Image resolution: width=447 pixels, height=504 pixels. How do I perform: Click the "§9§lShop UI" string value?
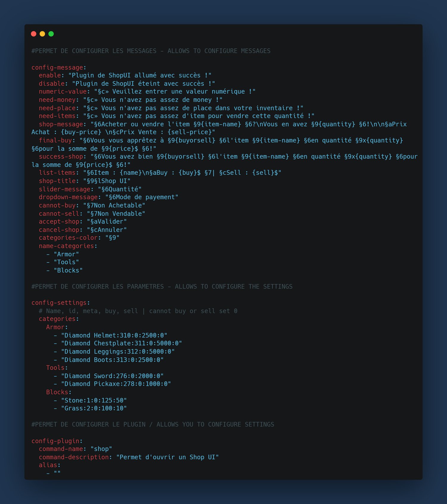pyautogui.click(x=107, y=181)
